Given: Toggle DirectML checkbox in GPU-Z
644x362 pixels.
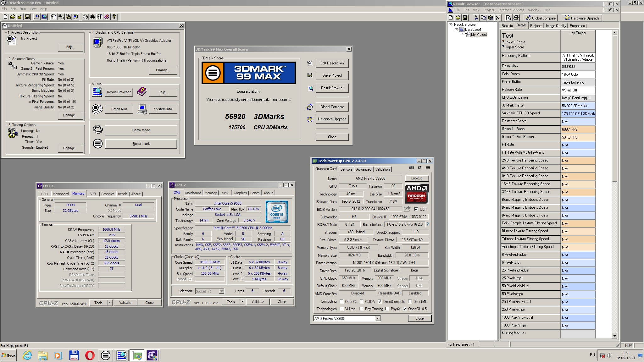Looking at the screenshot, I should 410,301.
